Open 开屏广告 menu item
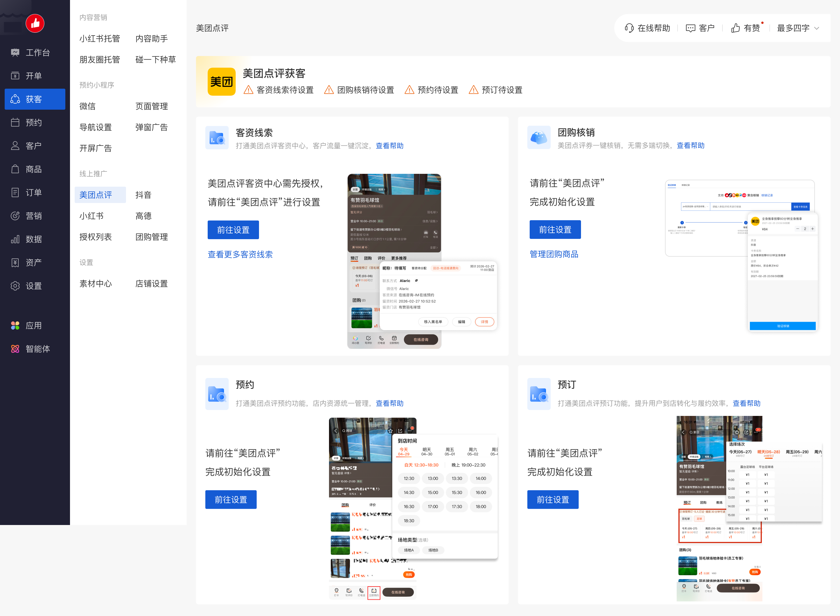Viewport: 840px width, 616px height. [x=95, y=148]
